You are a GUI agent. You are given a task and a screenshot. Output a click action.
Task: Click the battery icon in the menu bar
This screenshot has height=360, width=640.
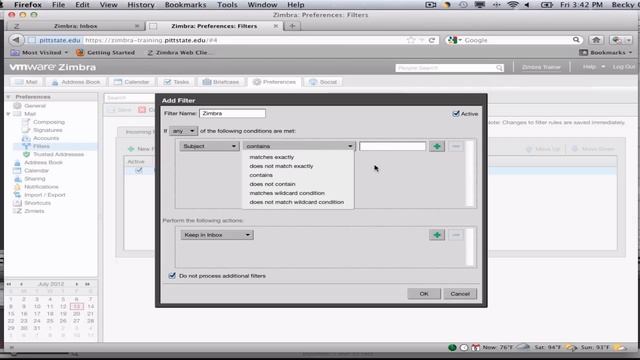547,5
